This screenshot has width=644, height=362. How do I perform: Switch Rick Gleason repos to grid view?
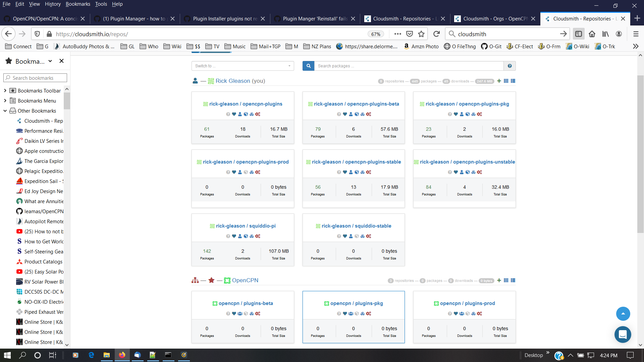pyautogui.click(x=506, y=81)
